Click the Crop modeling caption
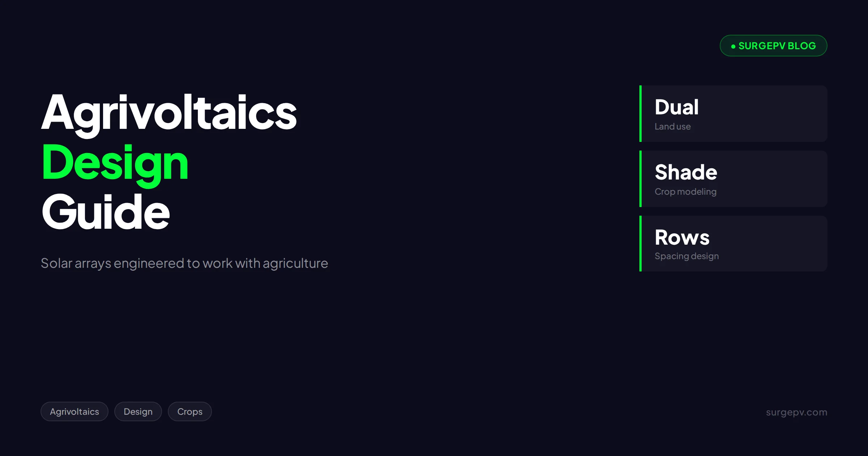This screenshot has width=868, height=456. click(x=686, y=192)
